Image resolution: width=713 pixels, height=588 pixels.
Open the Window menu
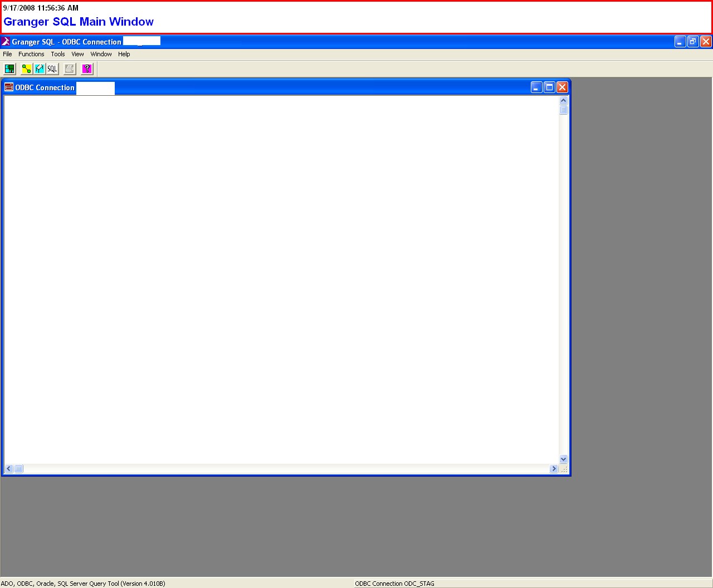pos(101,54)
